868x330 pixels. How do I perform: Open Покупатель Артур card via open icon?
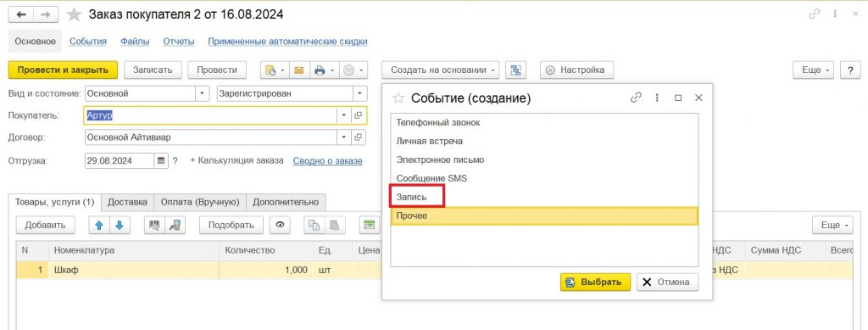click(x=359, y=115)
